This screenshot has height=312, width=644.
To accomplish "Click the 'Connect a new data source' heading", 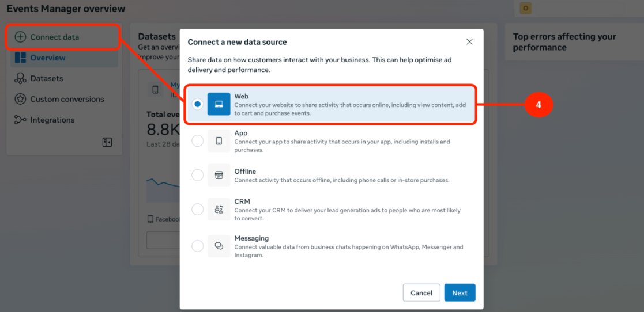I will click(237, 42).
